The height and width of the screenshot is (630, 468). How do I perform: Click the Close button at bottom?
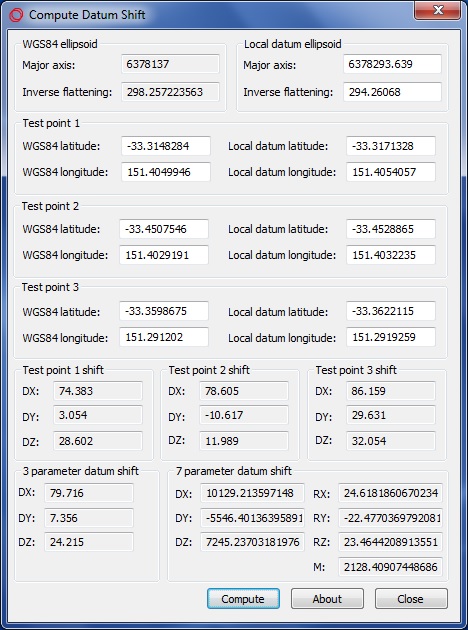tap(411, 599)
